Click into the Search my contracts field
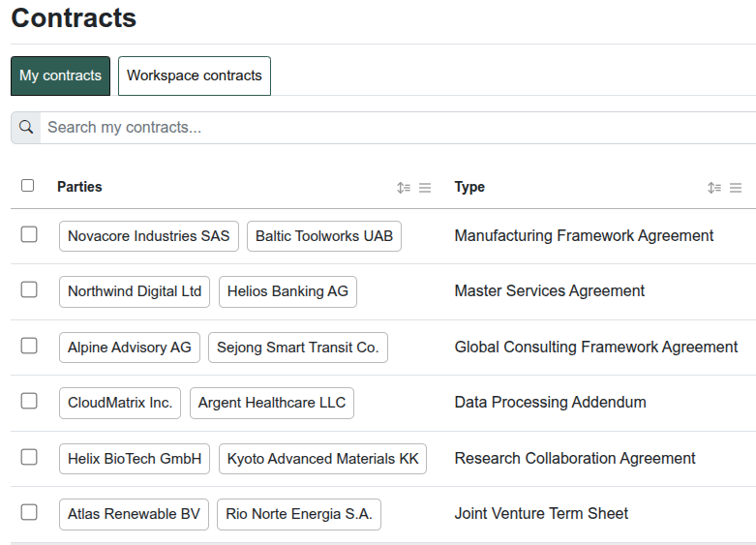Screen dimensions: 756x545 [x=387, y=128]
